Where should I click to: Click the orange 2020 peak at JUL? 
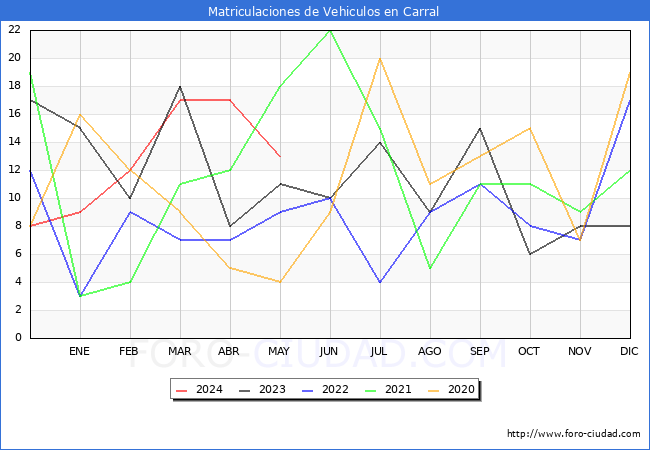pyautogui.click(x=380, y=58)
